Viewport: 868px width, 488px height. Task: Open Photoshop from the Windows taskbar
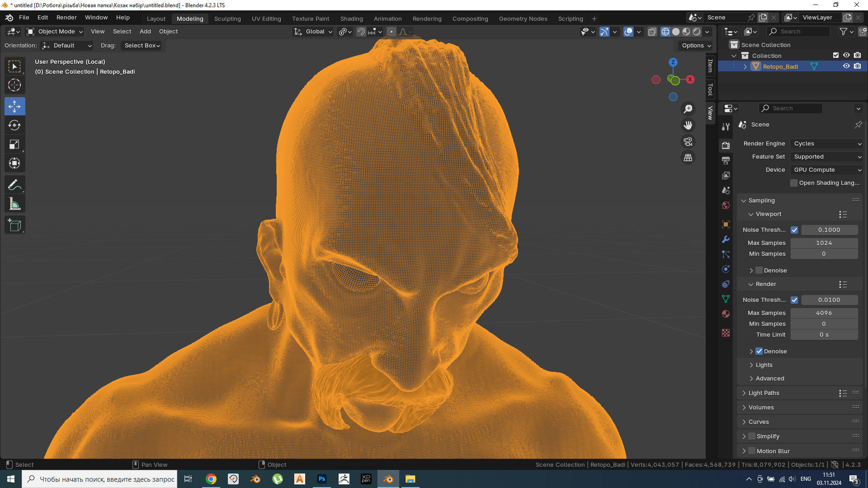click(x=322, y=479)
